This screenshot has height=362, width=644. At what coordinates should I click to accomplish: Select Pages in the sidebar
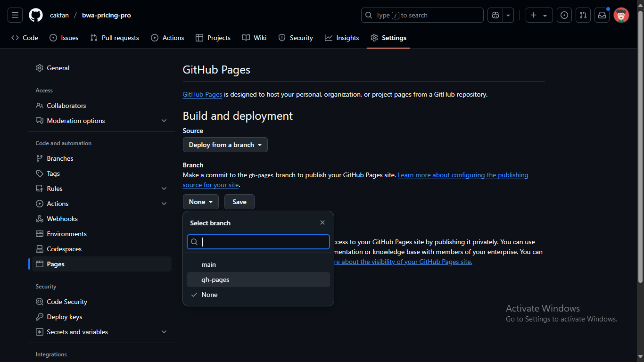(x=102, y=264)
